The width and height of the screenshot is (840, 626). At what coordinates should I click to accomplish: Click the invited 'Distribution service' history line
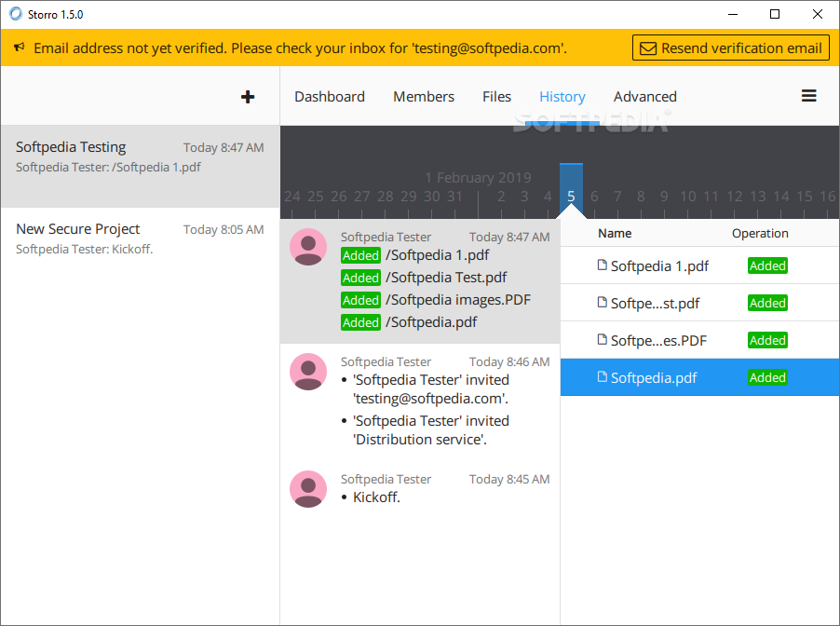pyautogui.click(x=431, y=430)
